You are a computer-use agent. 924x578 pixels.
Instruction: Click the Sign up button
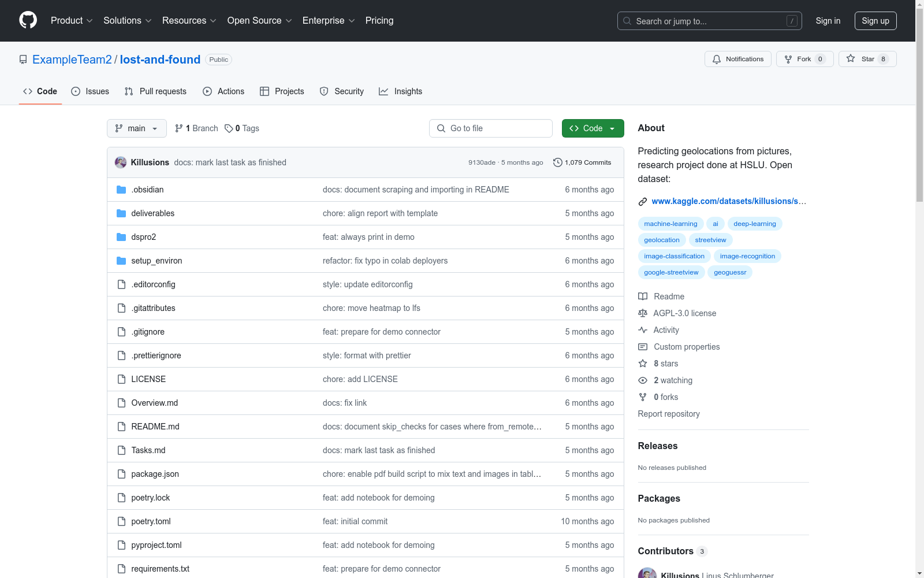875,21
